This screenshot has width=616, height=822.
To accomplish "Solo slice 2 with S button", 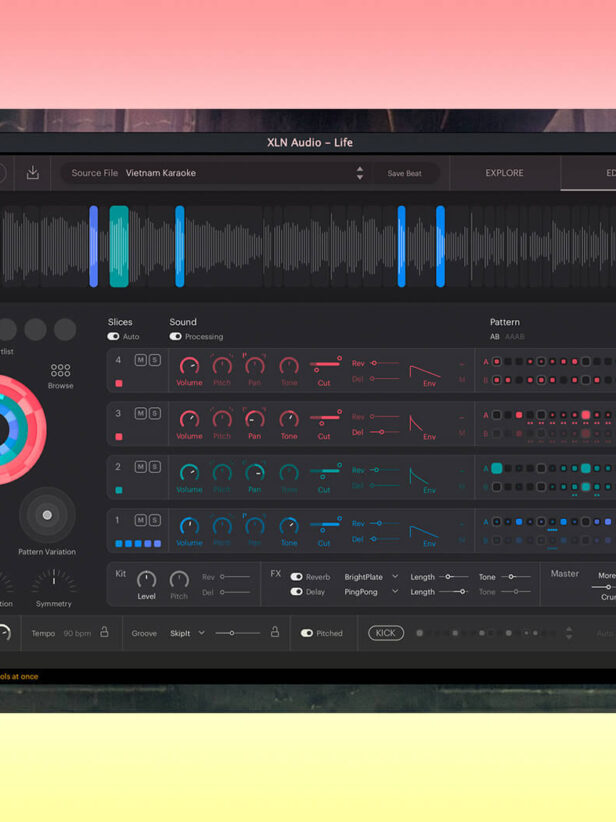I will (x=155, y=467).
